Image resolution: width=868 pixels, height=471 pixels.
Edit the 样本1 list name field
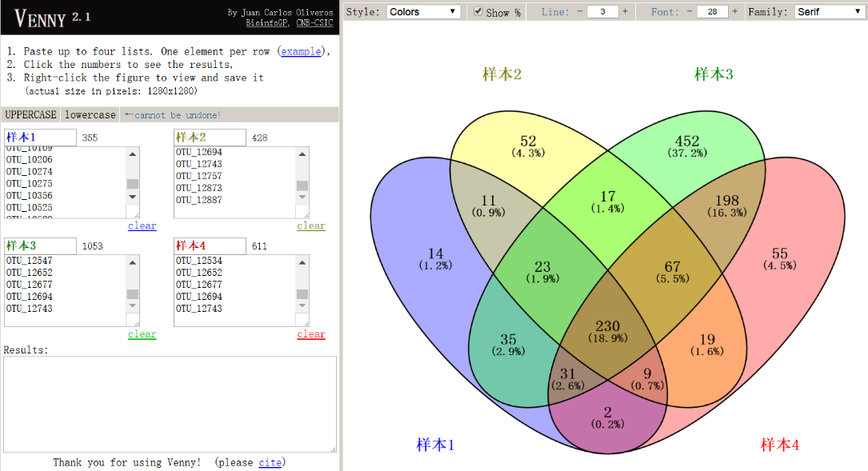[x=41, y=138]
